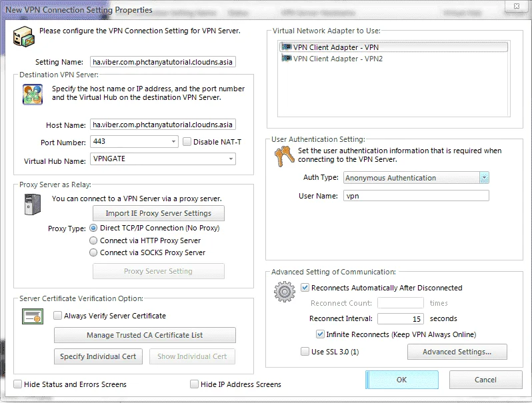Screen dimensions: 532x403
Task: Check Always Verify Server Certificate
Action: [x=58, y=316]
